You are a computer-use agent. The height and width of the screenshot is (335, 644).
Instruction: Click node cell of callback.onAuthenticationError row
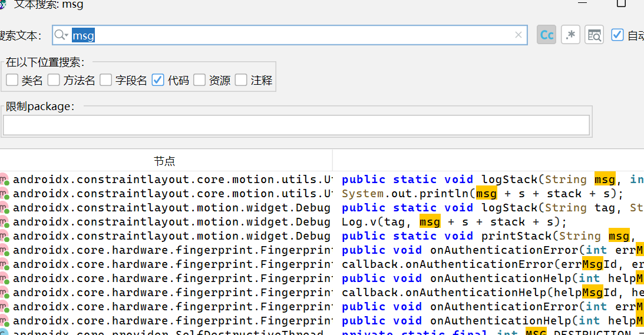tap(166, 264)
